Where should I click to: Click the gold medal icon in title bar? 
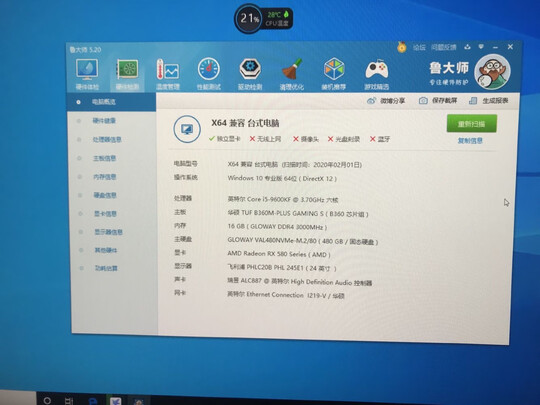(x=402, y=47)
